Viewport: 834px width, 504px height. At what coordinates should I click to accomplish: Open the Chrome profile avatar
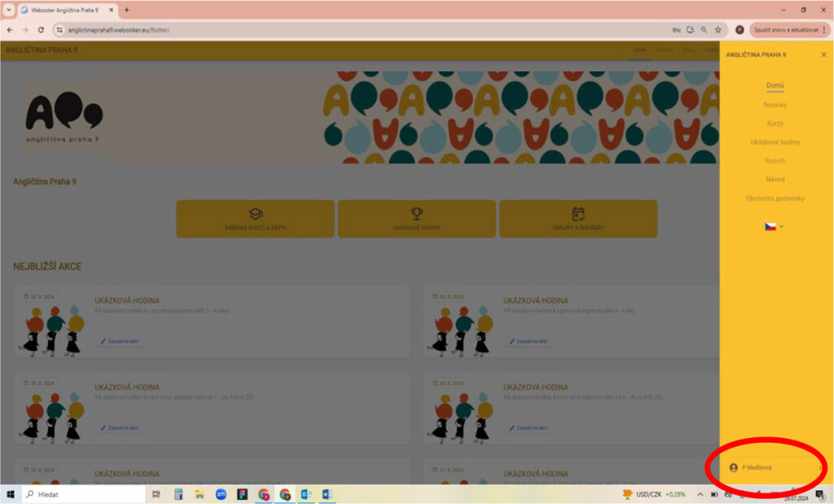tap(740, 30)
